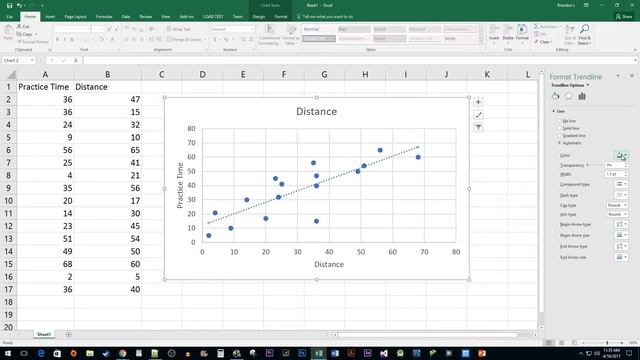The width and height of the screenshot is (640, 360).
Task: Select the Sheet1 tab
Action: (44, 335)
